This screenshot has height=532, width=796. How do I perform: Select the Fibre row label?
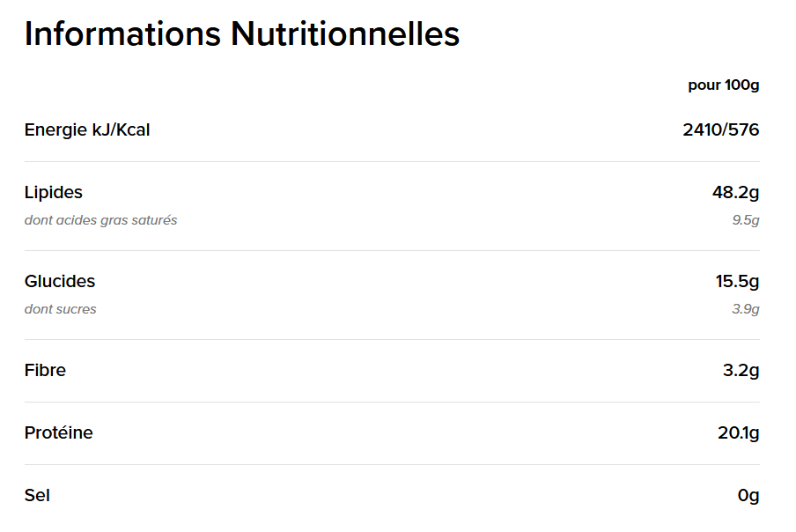pyautogui.click(x=45, y=370)
